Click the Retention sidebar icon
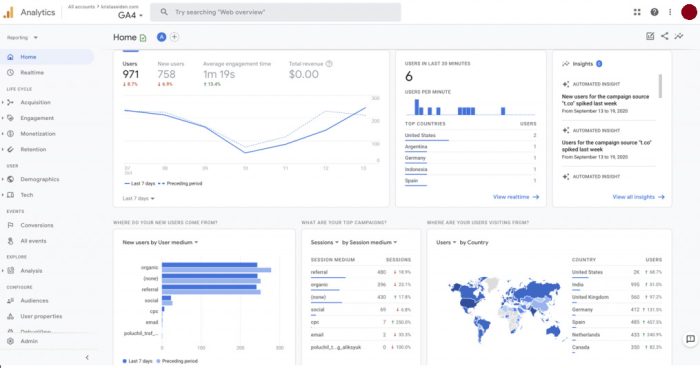Screen dimensions: 700x368 point(11,149)
